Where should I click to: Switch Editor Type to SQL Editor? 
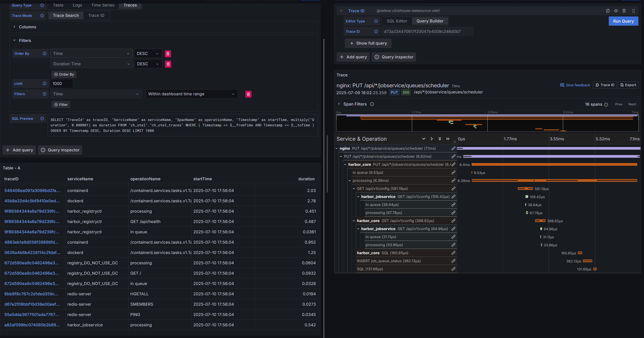pyautogui.click(x=397, y=21)
